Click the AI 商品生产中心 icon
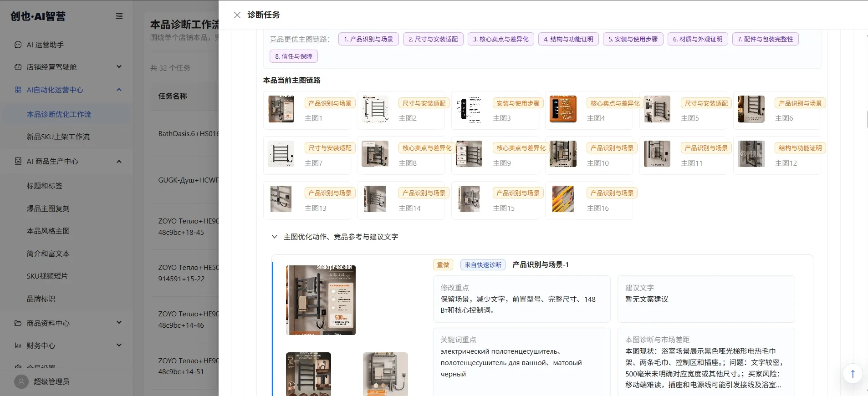The height and width of the screenshot is (396, 868). coord(18,161)
